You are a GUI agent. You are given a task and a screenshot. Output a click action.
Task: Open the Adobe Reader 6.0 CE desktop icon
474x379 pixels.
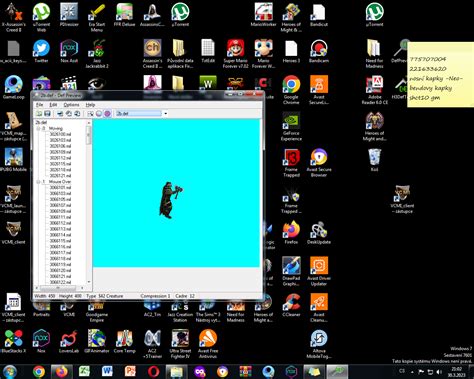375,90
